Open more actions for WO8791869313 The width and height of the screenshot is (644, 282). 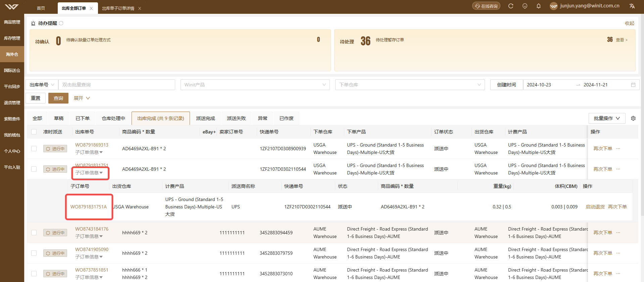(618, 149)
